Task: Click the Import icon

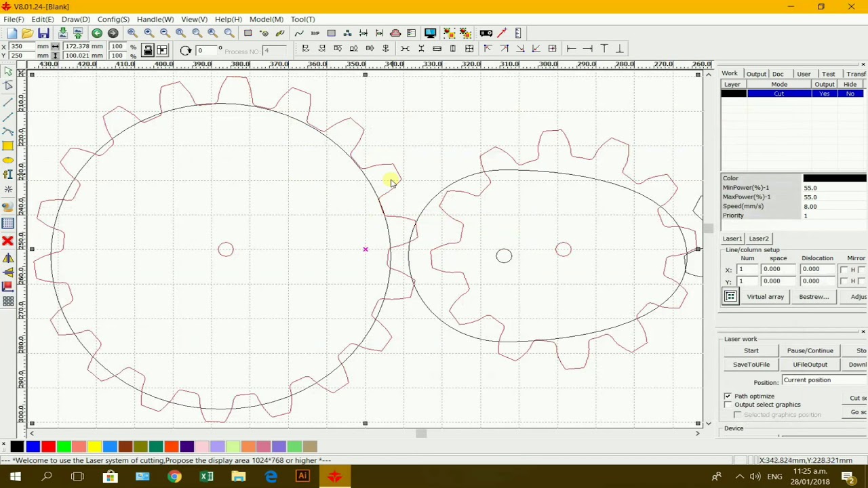Action: coord(63,33)
